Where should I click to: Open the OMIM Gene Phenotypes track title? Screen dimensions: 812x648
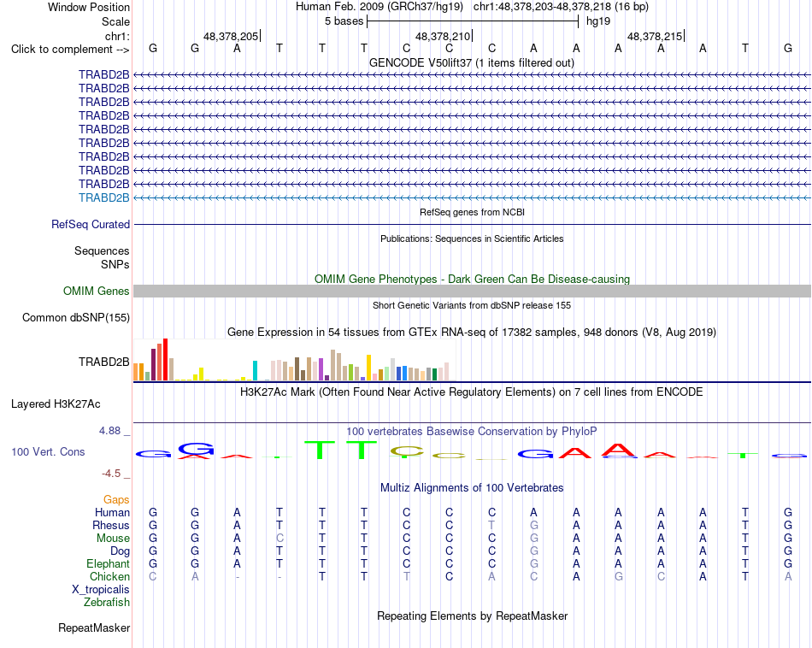point(472,280)
